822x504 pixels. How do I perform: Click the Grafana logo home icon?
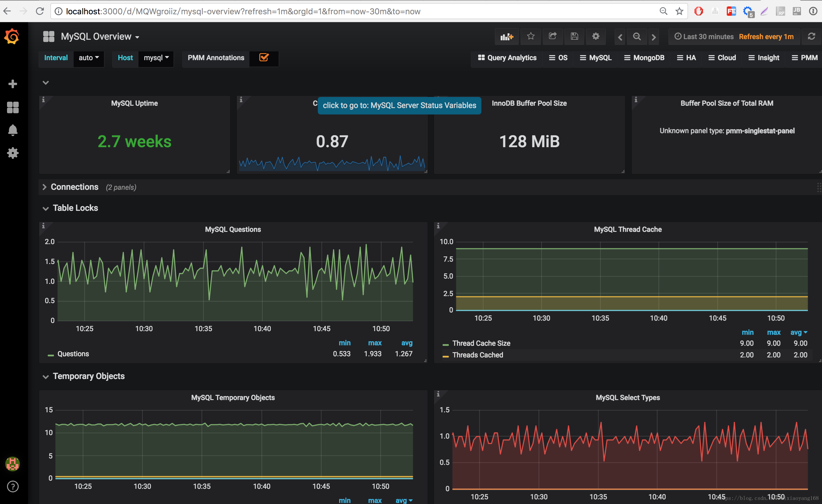(x=12, y=36)
